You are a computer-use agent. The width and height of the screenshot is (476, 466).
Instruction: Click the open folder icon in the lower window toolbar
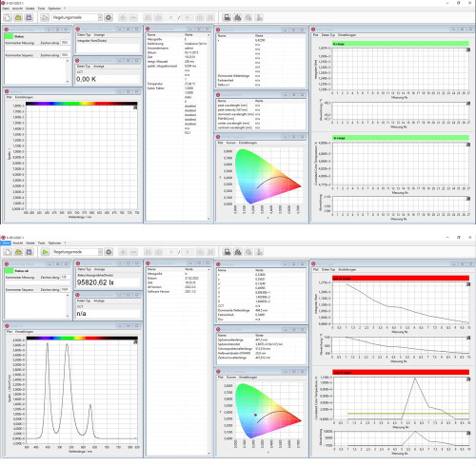tap(18, 252)
